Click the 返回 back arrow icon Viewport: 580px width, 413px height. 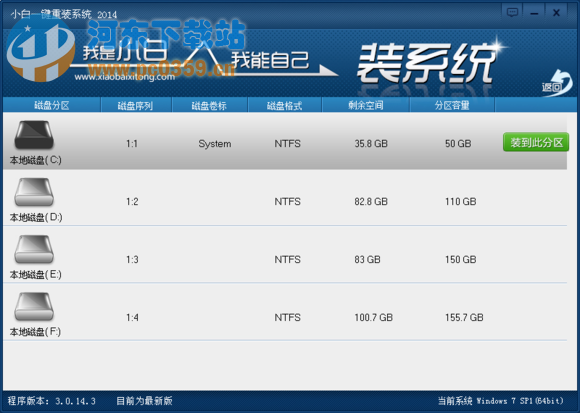click(x=557, y=83)
